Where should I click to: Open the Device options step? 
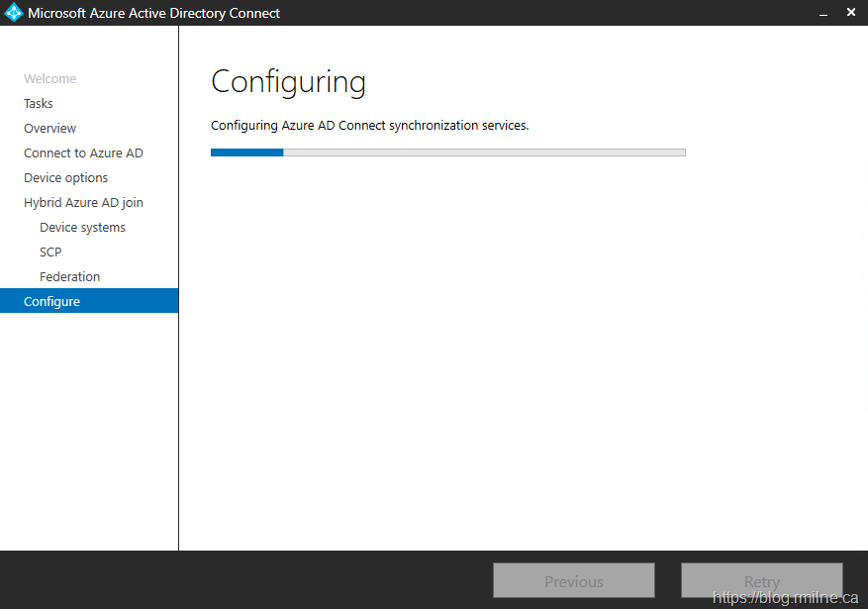(x=66, y=178)
